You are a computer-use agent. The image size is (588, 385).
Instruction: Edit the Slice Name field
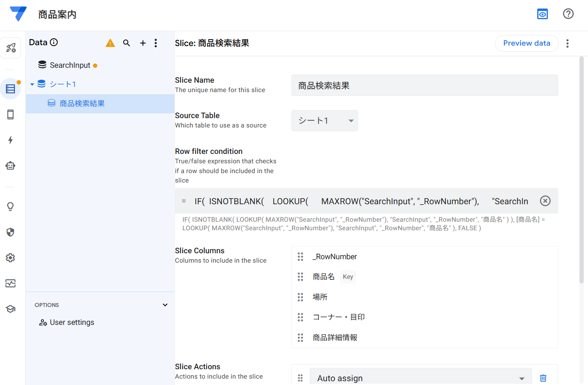(425, 85)
